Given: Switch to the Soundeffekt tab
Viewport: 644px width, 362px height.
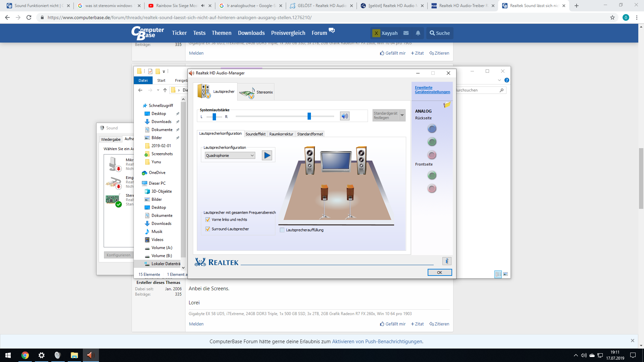Looking at the screenshot, I should tap(255, 134).
